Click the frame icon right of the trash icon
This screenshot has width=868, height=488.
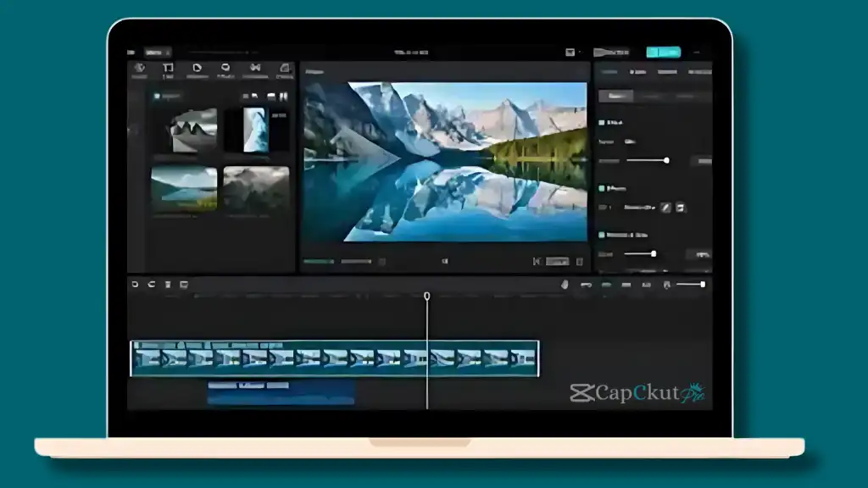point(184,285)
